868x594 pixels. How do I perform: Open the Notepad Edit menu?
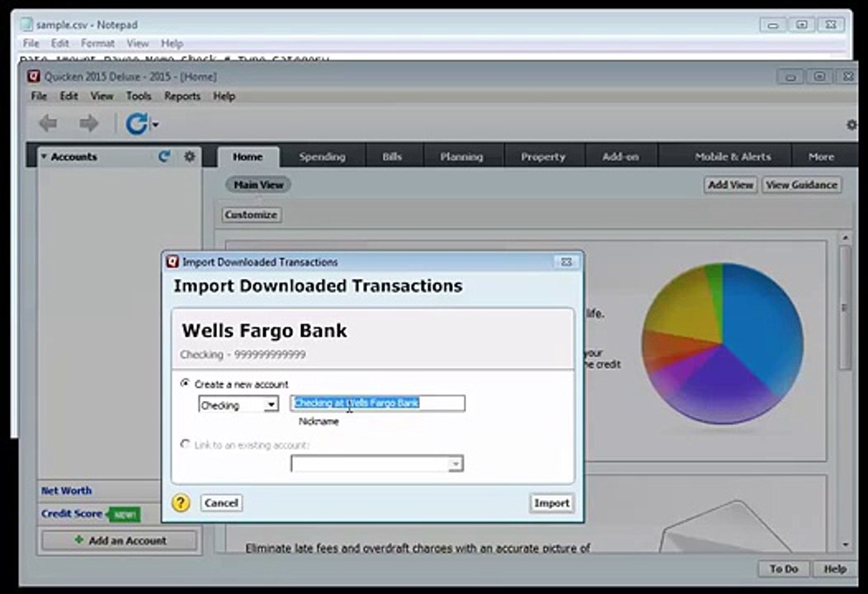coord(59,43)
